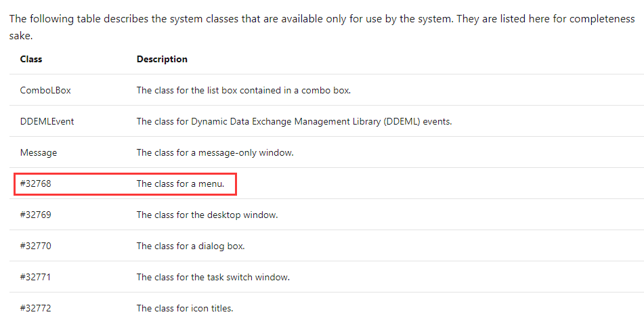
Task: Click the word "sake." ending the intro
Action: tap(20, 35)
